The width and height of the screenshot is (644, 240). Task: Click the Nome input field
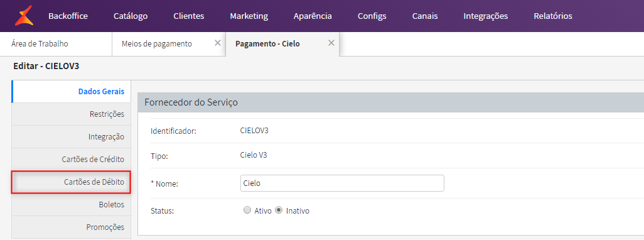click(x=342, y=183)
